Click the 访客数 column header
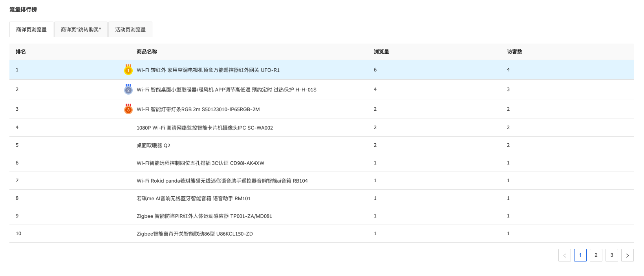Image resolution: width=644 pixels, height=276 pixels. [x=514, y=51]
